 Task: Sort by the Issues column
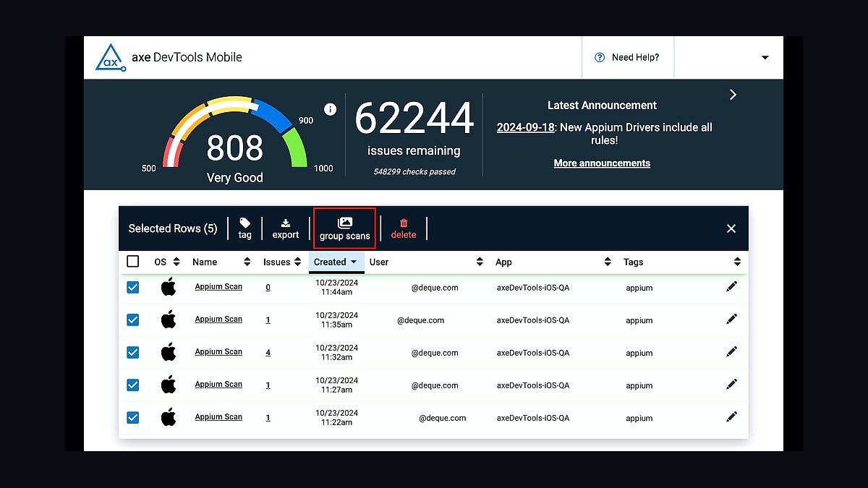(283, 262)
